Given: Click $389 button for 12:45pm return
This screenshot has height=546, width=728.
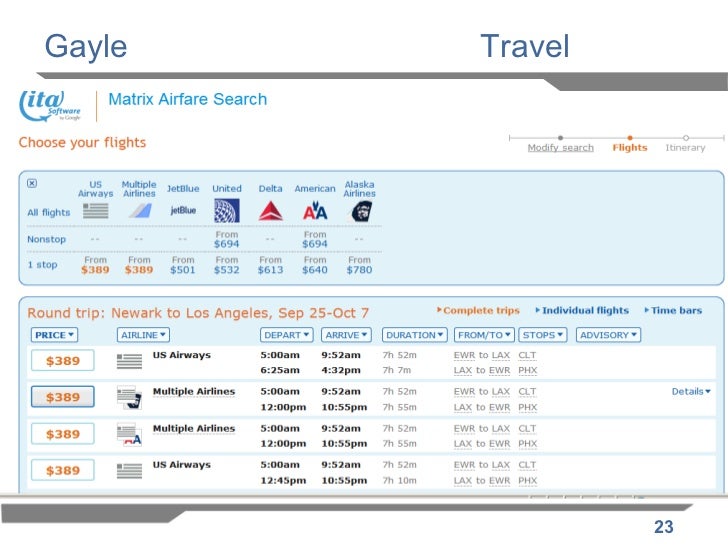Looking at the screenshot, I should pos(63,470).
